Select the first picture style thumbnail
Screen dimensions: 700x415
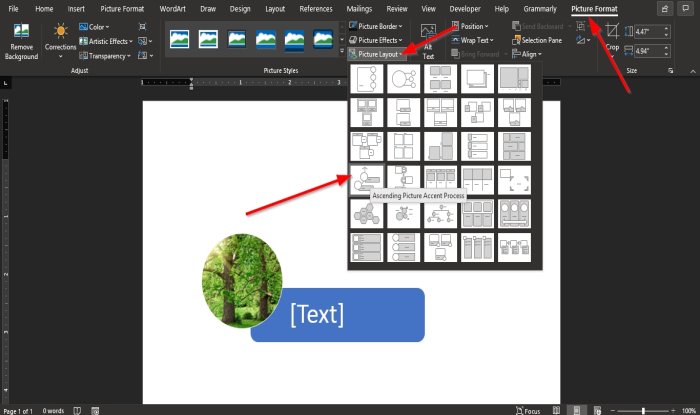[179, 39]
